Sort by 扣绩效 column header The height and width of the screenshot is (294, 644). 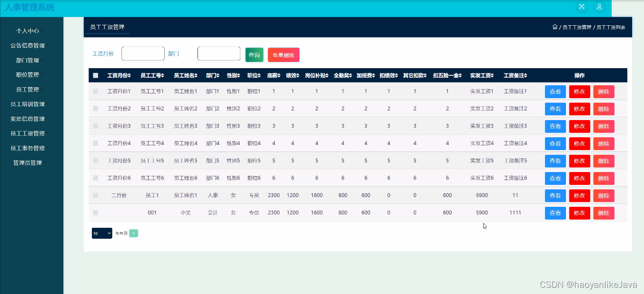tap(388, 76)
